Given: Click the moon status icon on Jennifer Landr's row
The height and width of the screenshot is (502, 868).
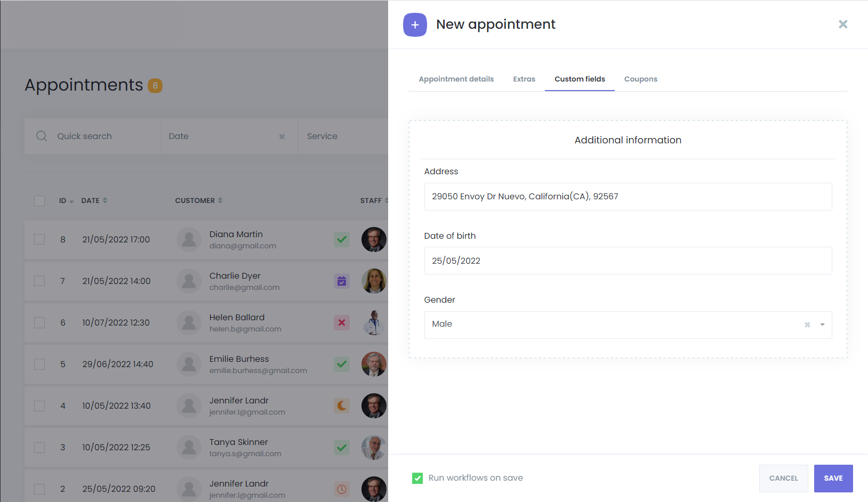Looking at the screenshot, I should pos(342,406).
